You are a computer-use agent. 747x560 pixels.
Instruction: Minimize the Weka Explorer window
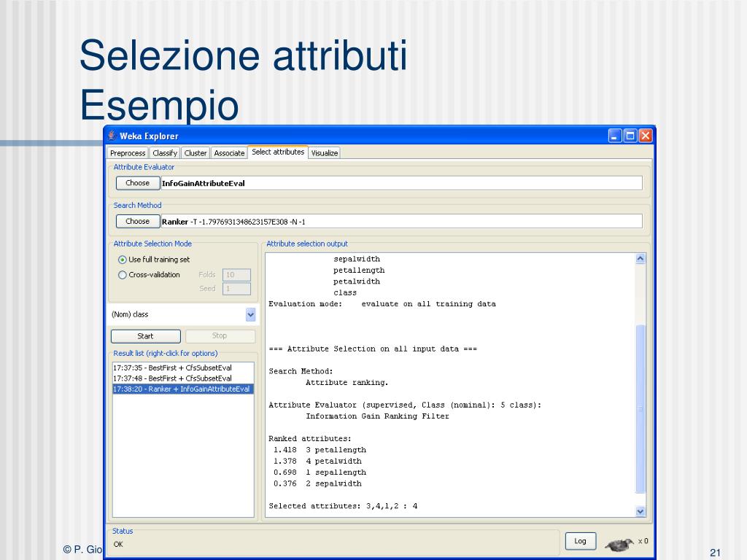point(615,136)
